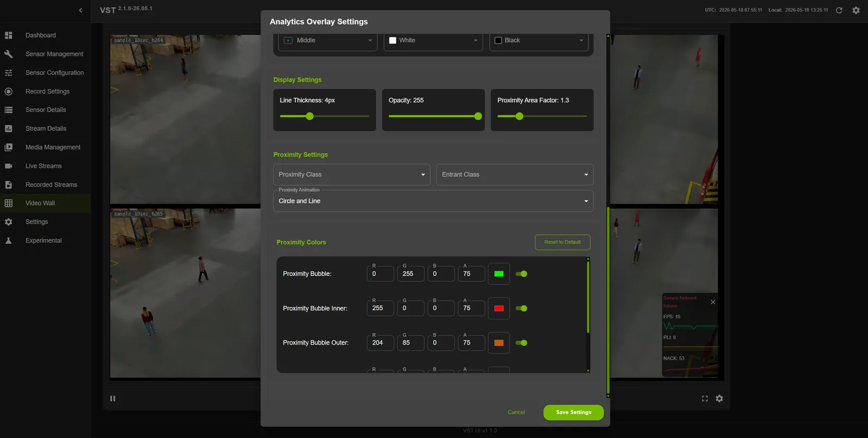Toggle fullscreen for the video wall
868x438 pixels.
pos(705,398)
